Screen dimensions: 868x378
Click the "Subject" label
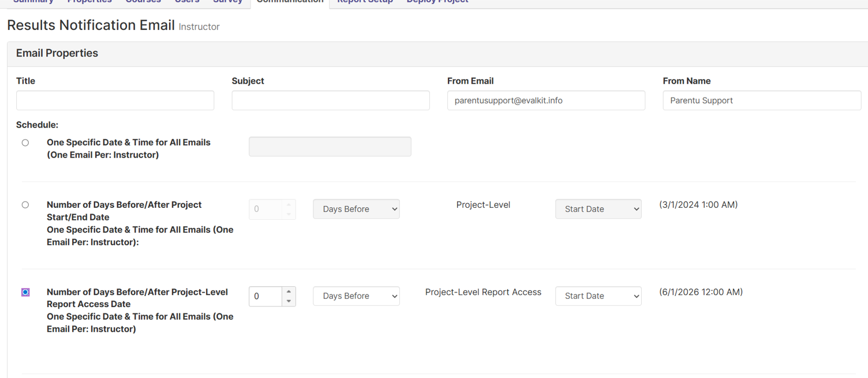248,81
